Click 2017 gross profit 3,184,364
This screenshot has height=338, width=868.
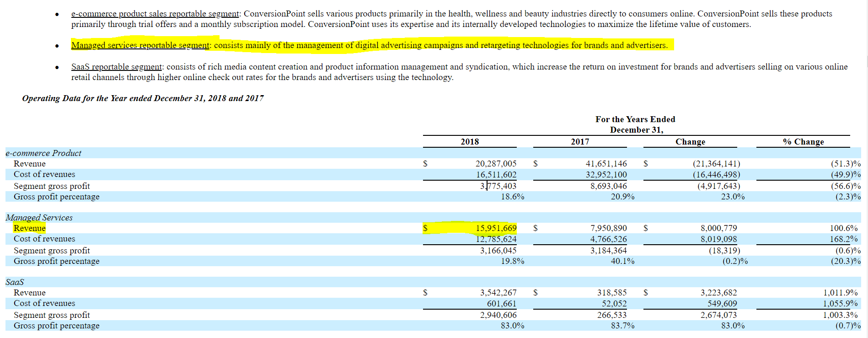608,251
